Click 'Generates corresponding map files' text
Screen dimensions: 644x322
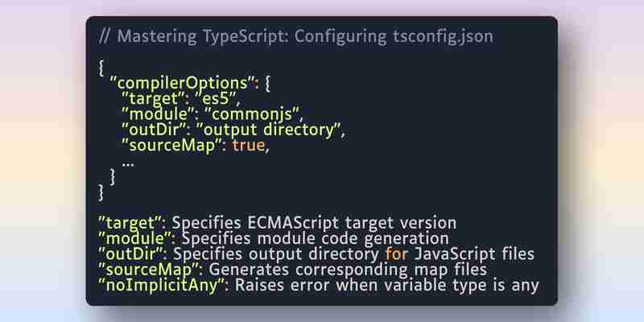[x=348, y=270]
